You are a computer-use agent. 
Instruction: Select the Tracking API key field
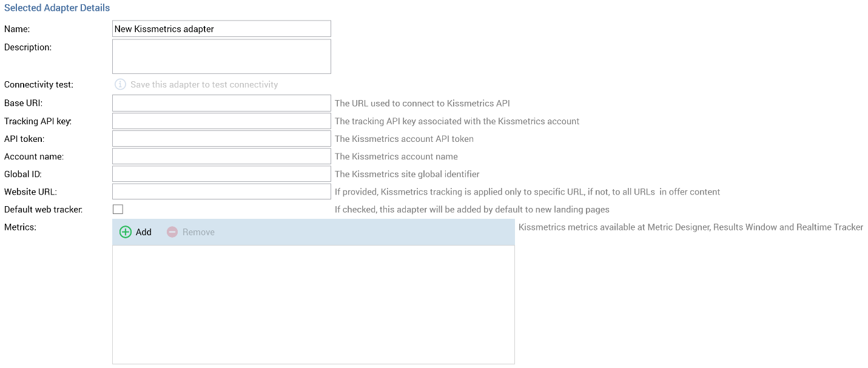coord(221,121)
